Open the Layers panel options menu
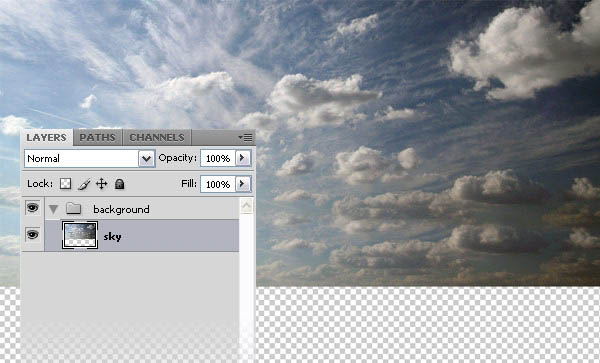 [245, 137]
